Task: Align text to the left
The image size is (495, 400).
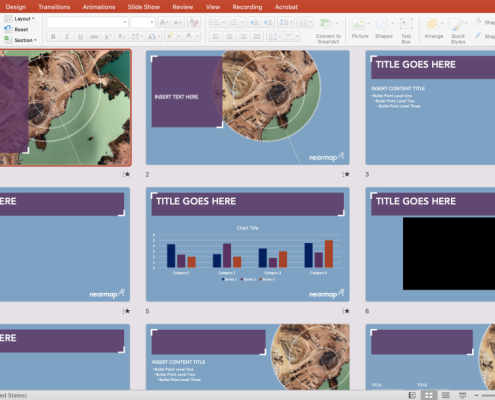Action: (216, 36)
